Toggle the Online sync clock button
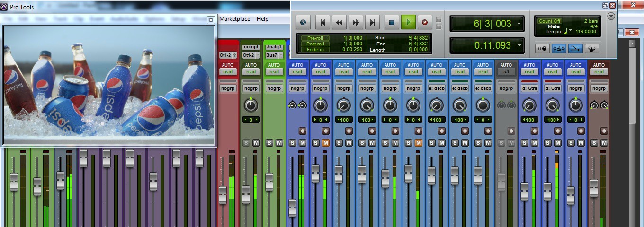644x227 pixels. [x=303, y=22]
